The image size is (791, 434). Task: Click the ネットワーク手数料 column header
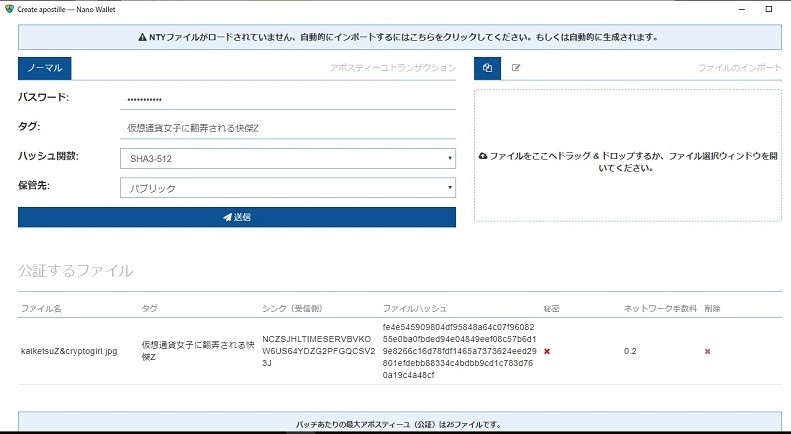click(660, 308)
